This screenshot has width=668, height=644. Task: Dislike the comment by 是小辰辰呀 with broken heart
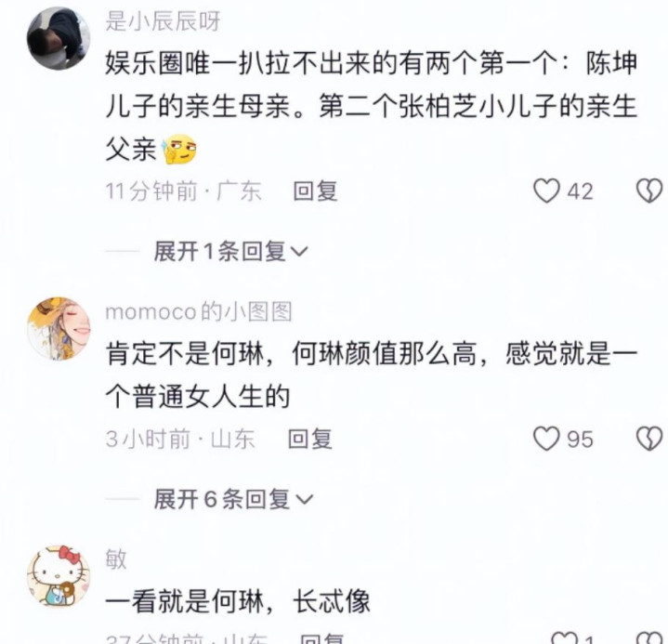click(648, 191)
